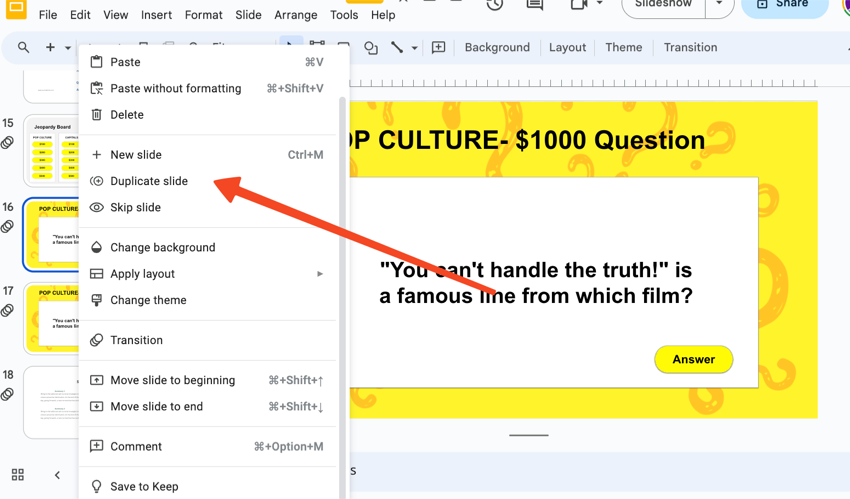Open the version history clock icon
850x499 pixels.
494,5
